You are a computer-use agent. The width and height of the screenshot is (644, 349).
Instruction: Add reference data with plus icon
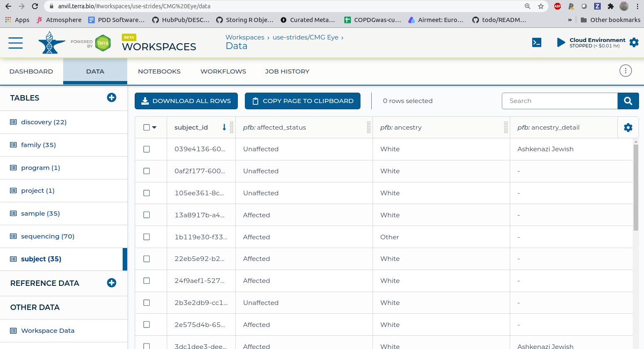[111, 283]
